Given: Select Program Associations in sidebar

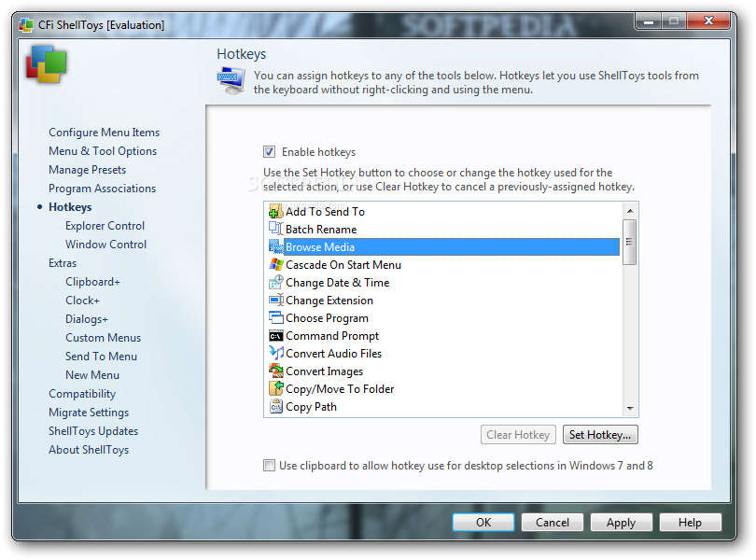Looking at the screenshot, I should pos(103,189).
